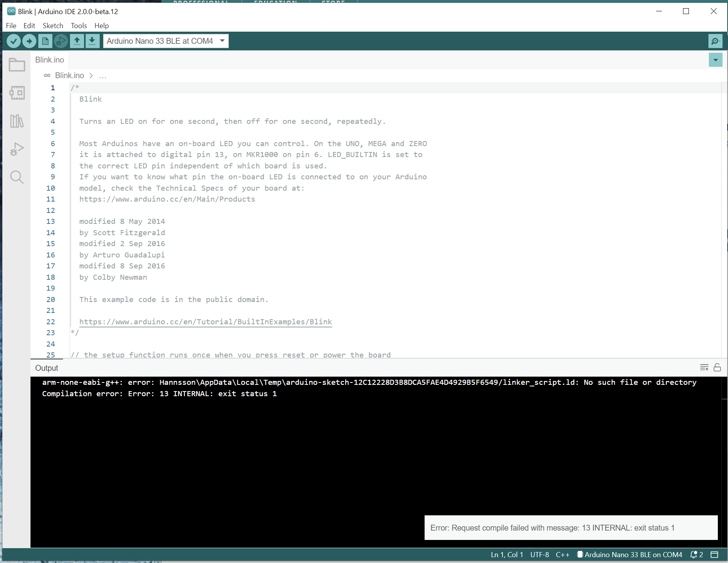Click the Save sketch down-arrow icon
Screen dimensions: 728x563
(92, 41)
